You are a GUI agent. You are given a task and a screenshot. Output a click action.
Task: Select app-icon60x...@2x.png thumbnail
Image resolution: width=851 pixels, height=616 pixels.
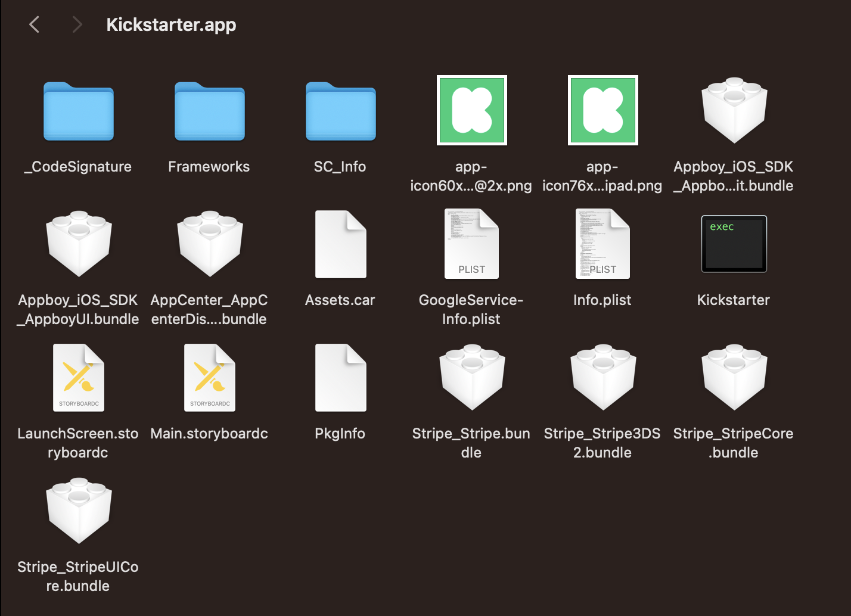pos(472,110)
